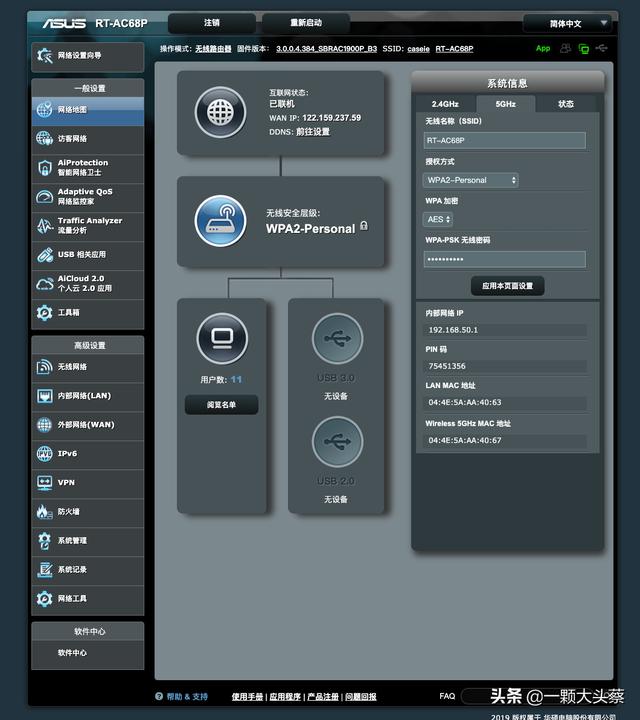Open the 产品注册 link in footer
The height and width of the screenshot is (720, 640).
(323, 697)
